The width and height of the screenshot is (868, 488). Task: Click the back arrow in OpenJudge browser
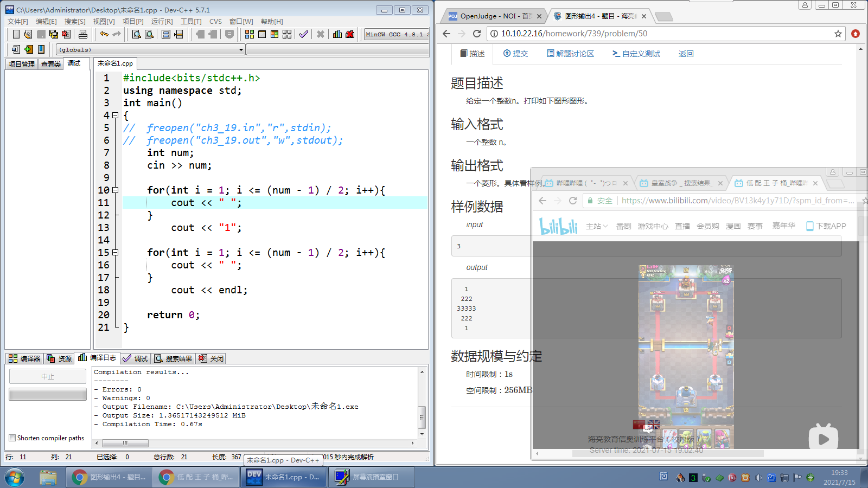pyautogui.click(x=446, y=34)
